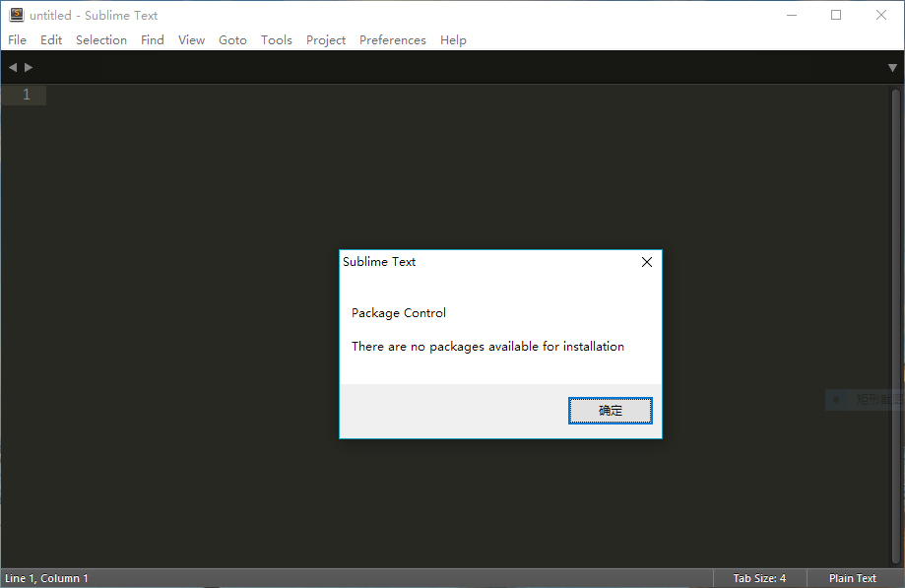Click the vertical scrollbar of the editor
Image resolution: width=905 pixels, height=588 pixels.
pos(896,326)
